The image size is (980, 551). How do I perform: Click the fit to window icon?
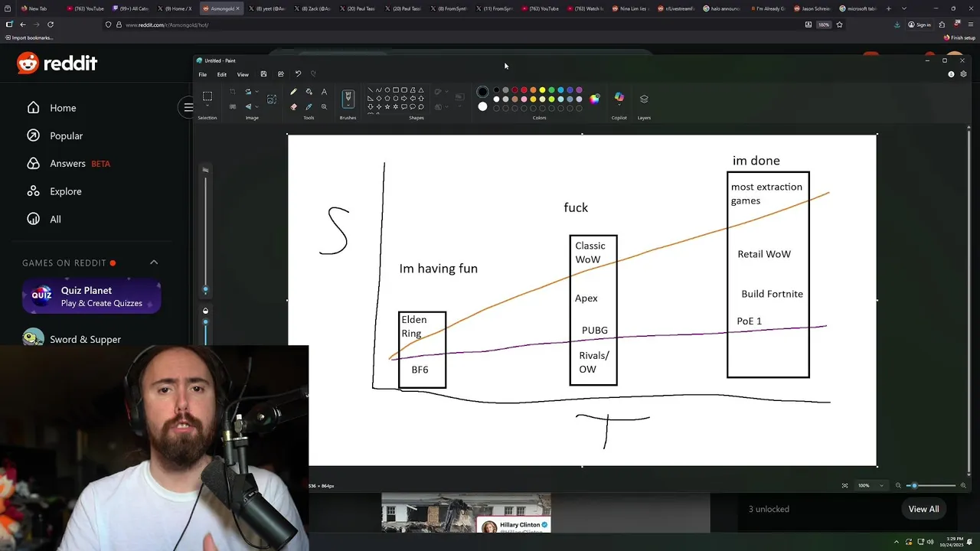click(845, 485)
